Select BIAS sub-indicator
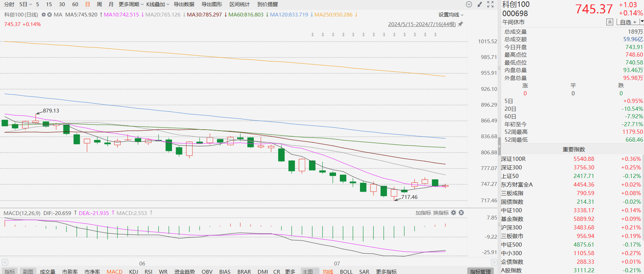The height and width of the screenshot is (274, 644). pos(225,271)
